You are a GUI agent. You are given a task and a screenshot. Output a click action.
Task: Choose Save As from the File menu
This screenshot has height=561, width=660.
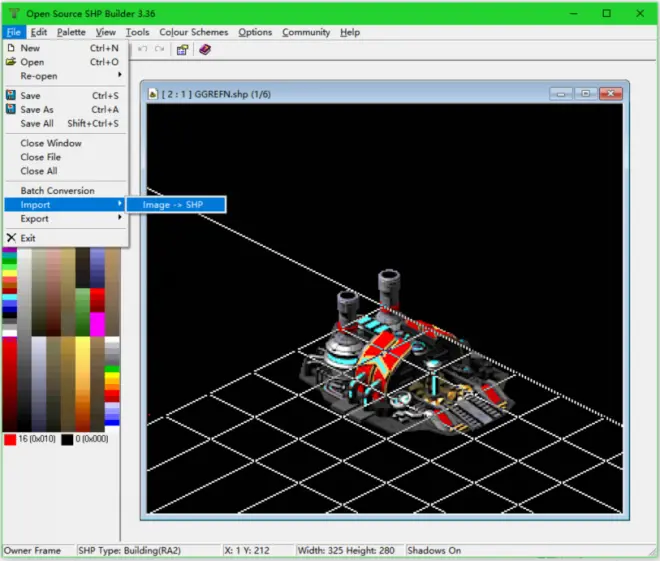[66, 109]
